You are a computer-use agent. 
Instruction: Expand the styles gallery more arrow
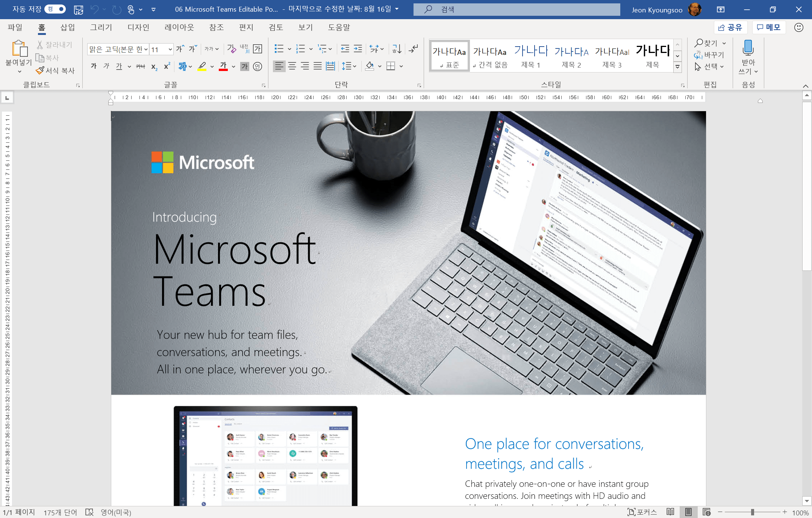(677, 67)
